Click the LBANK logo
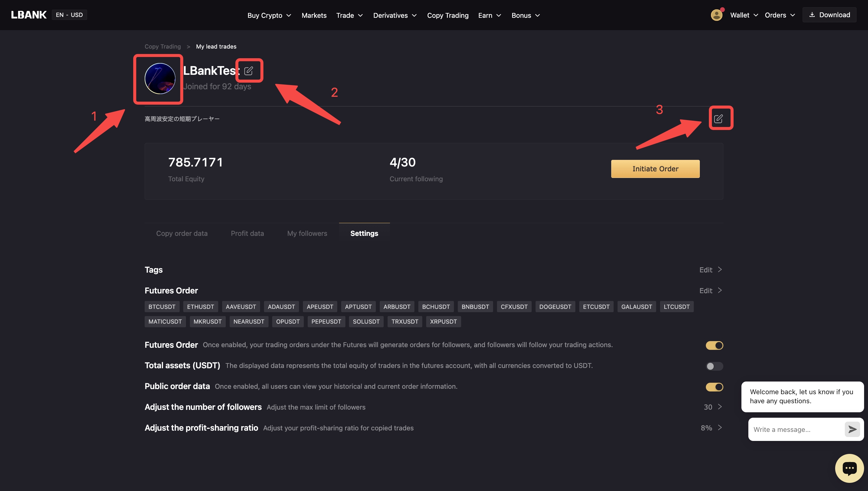Viewport: 868px width, 491px height. [29, 15]
